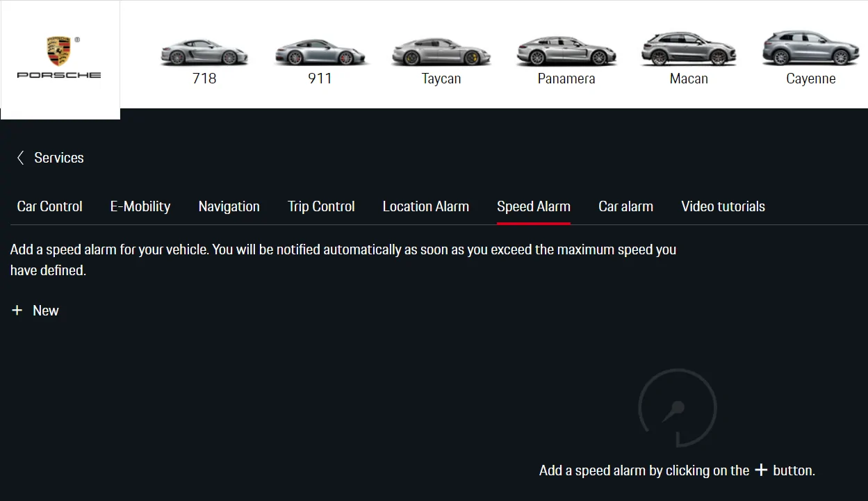Image resolution: width=868 pixels, height=501 pixels.
Task: Click the Services back link text
Action: (x=59, y=158)
